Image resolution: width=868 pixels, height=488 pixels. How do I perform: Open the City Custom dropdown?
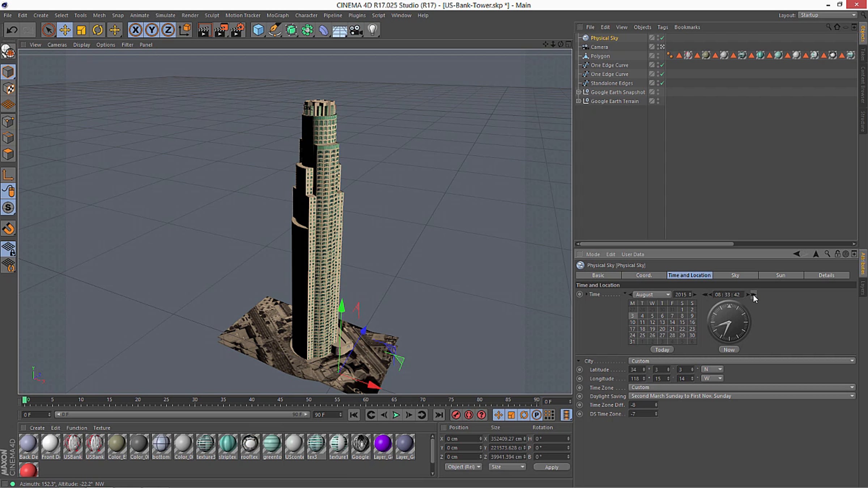click(x=742, y=361)
